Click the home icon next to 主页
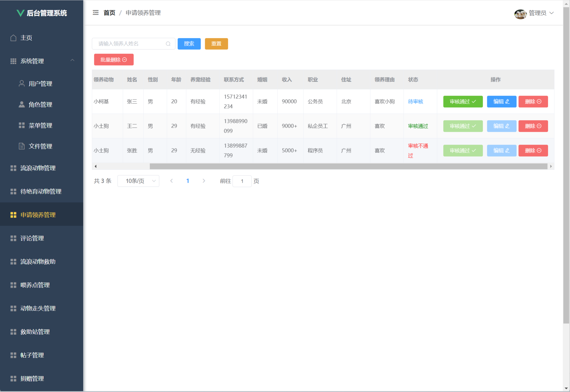The height and width of the screenshot is (392, 570). click(x=13, y=38)
